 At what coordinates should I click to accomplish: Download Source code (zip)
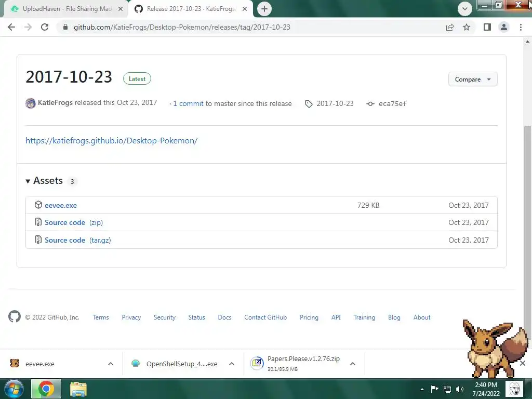point(74,222)
